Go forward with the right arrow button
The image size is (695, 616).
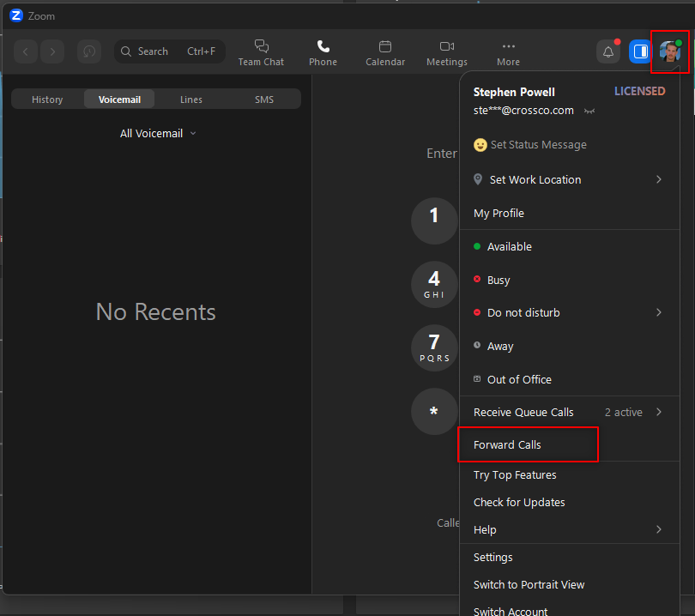coord(52,51)
